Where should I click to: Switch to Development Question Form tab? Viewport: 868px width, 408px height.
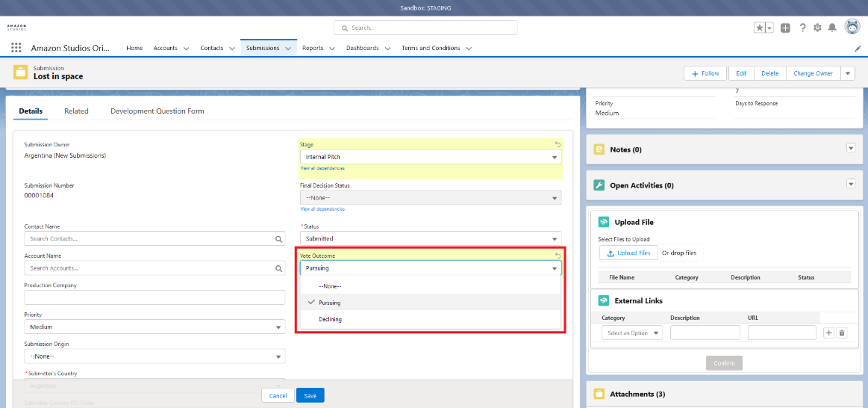157,111
